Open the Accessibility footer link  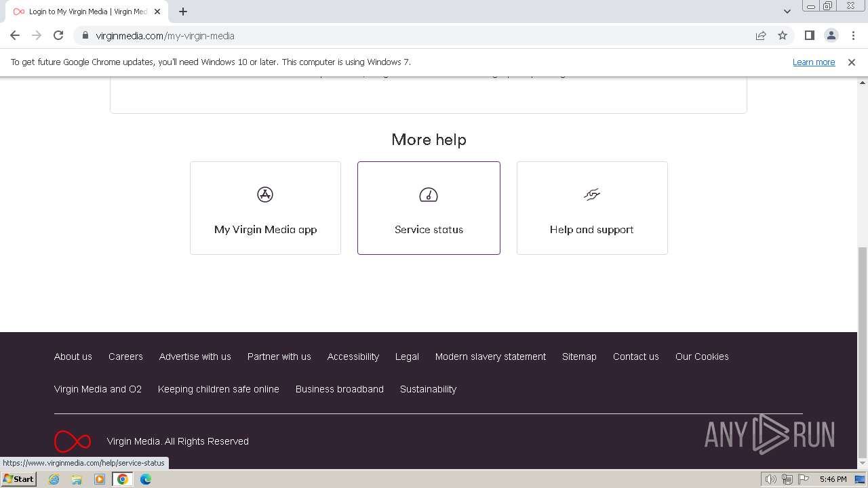[x=353, y=357]
